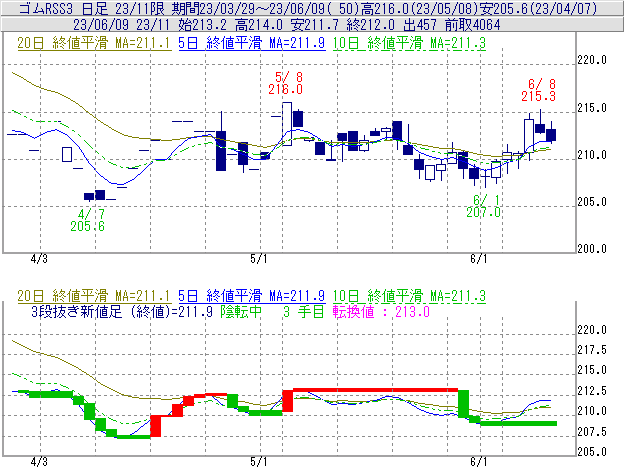Click the 安211.7 low price value
624x475 pixels.
[x=315, y=25]
